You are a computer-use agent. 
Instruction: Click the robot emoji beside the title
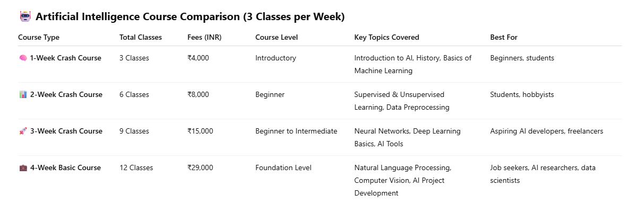25,17
